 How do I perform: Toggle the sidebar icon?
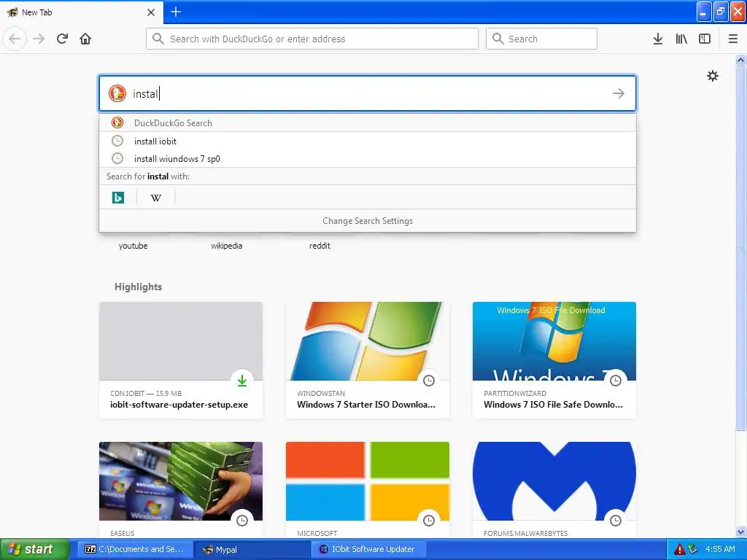[705, 39]
